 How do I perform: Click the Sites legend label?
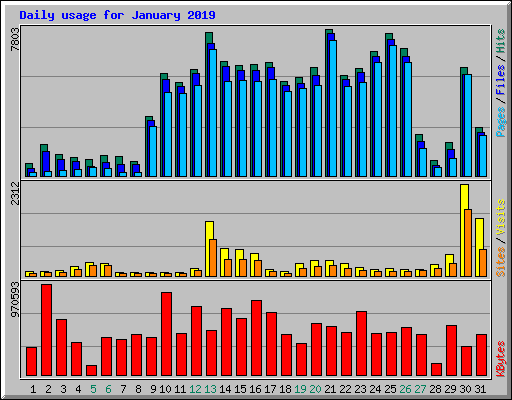[501, 262]
